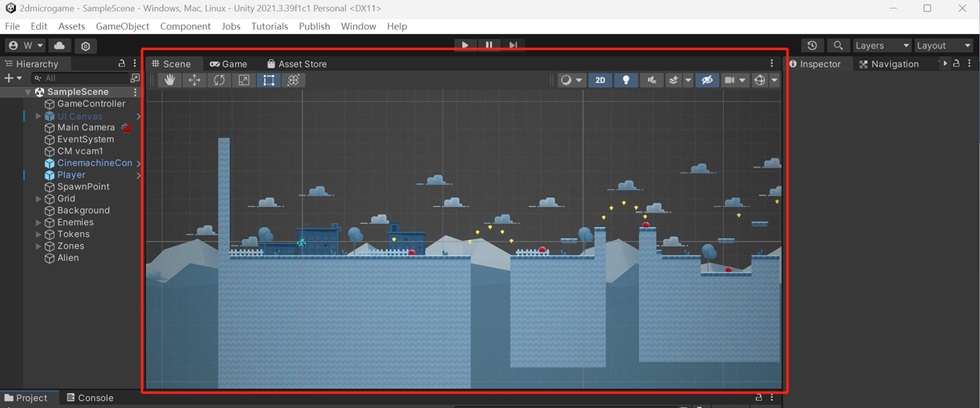
Task: Pause the game playback
Action: point(489,45)
